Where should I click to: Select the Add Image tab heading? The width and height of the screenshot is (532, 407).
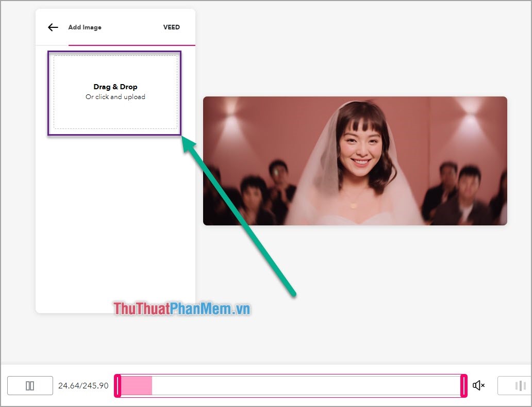[85, 27]
